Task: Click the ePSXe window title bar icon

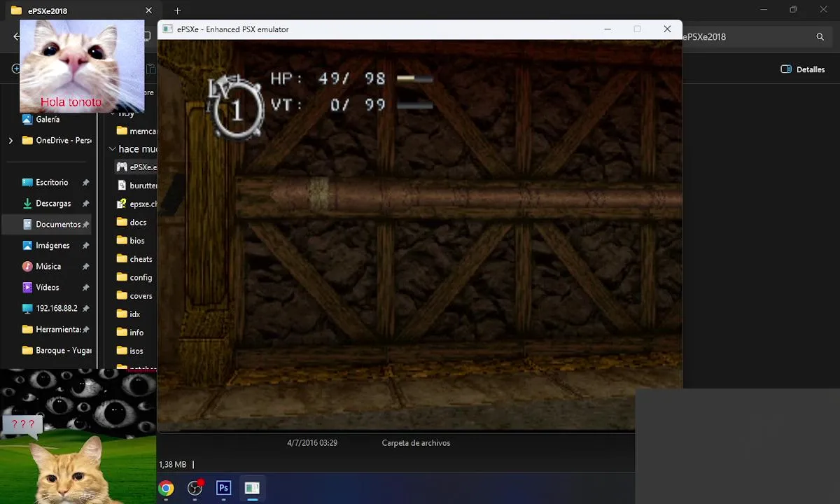Action: pos(167,29)
